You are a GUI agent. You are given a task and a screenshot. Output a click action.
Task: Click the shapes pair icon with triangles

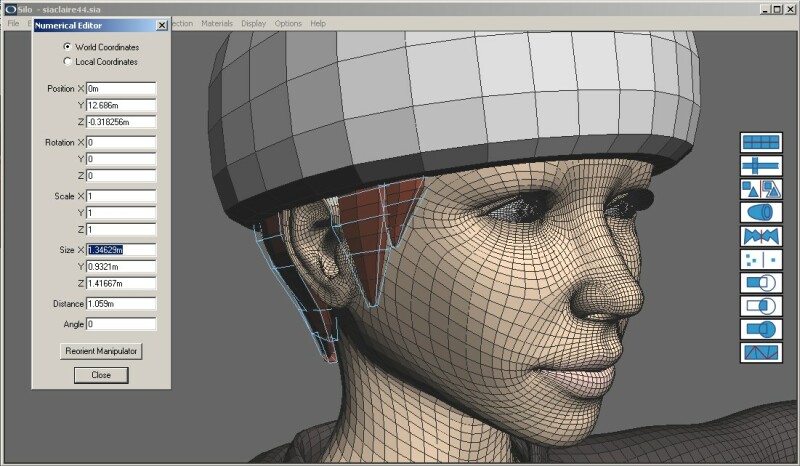pos(760,189)
